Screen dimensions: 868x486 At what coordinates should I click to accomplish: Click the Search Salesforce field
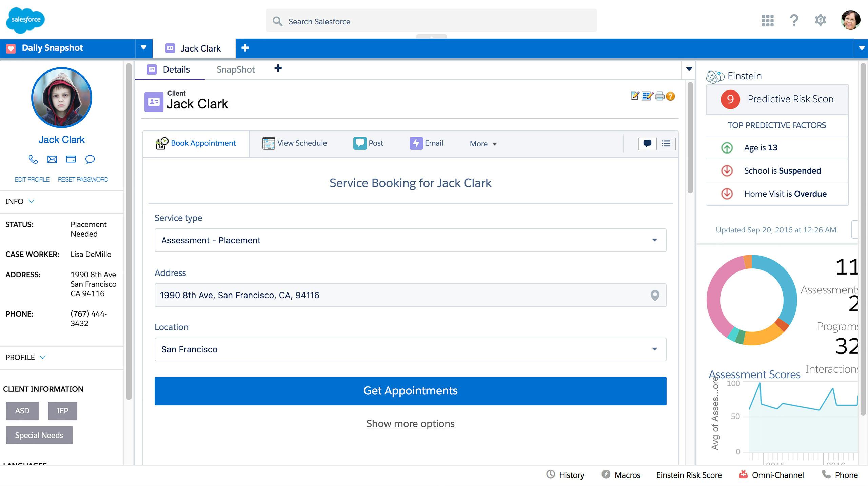431,21
